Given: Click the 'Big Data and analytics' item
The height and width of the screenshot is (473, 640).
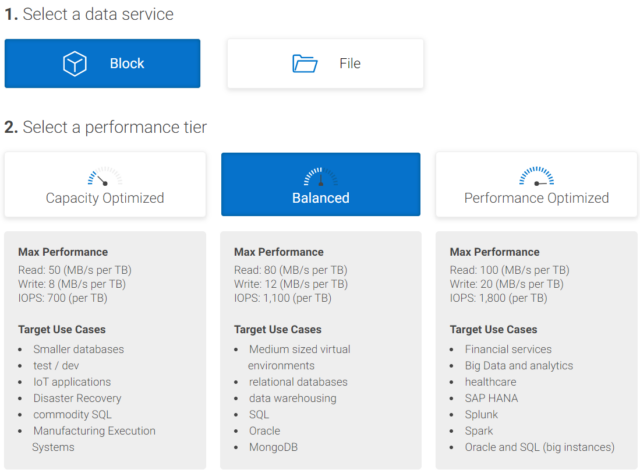Looking at the screenshot, I should point(519,366).
